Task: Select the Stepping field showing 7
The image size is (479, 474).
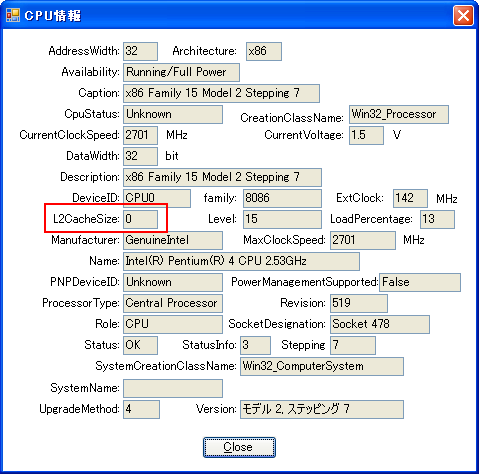Action: point(353,345)
